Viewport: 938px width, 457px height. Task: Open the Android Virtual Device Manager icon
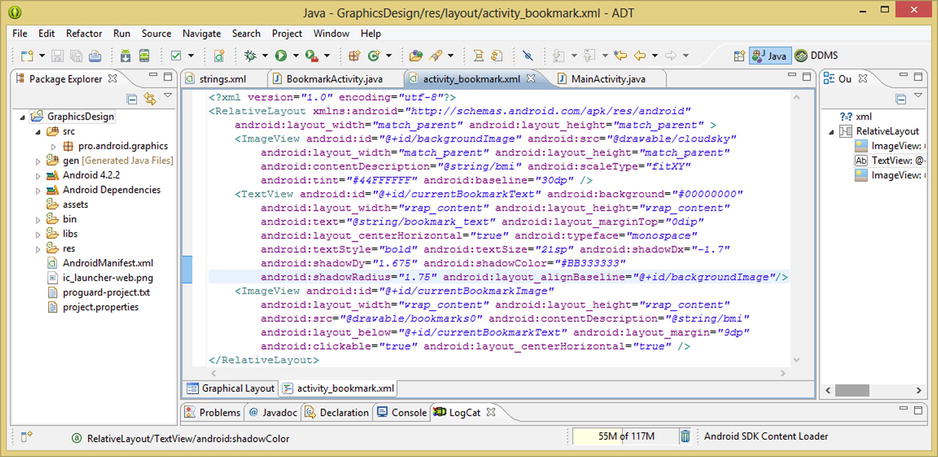144,56
